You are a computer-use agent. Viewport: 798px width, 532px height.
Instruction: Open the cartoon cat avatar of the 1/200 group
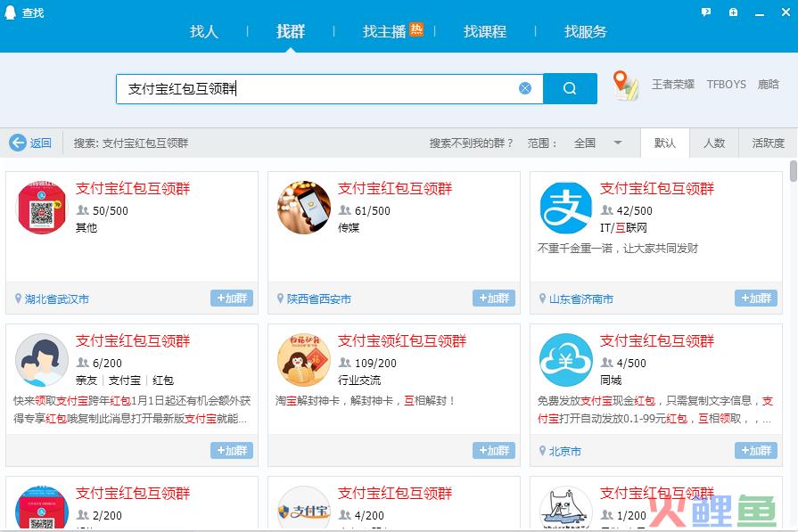tap(566, 507)
